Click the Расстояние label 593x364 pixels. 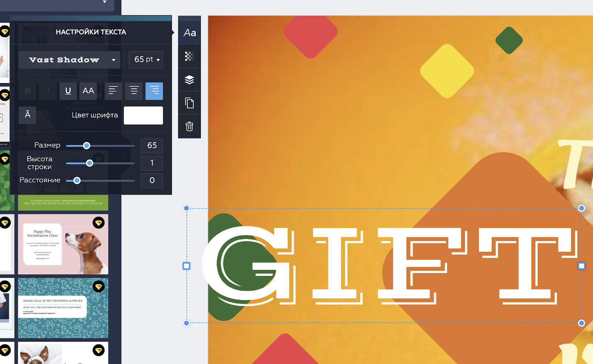[40, 180]
